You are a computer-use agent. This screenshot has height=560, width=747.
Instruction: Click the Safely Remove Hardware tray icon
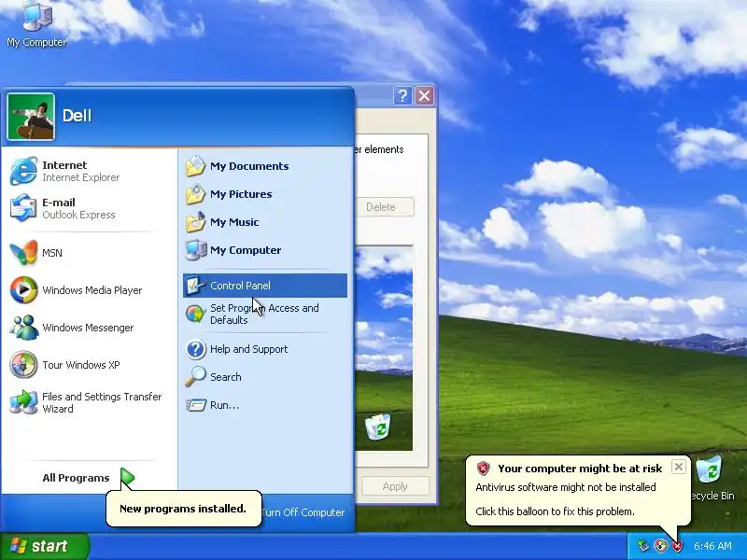643,546
